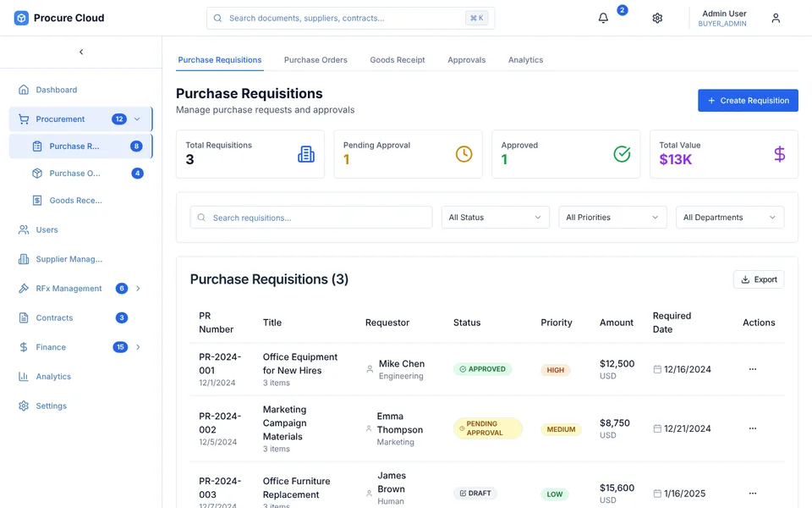This screenshot has height=508, width=812.
Task: Select Purchase Requisitions sidebar sub-item
Action: coord(81,146)
